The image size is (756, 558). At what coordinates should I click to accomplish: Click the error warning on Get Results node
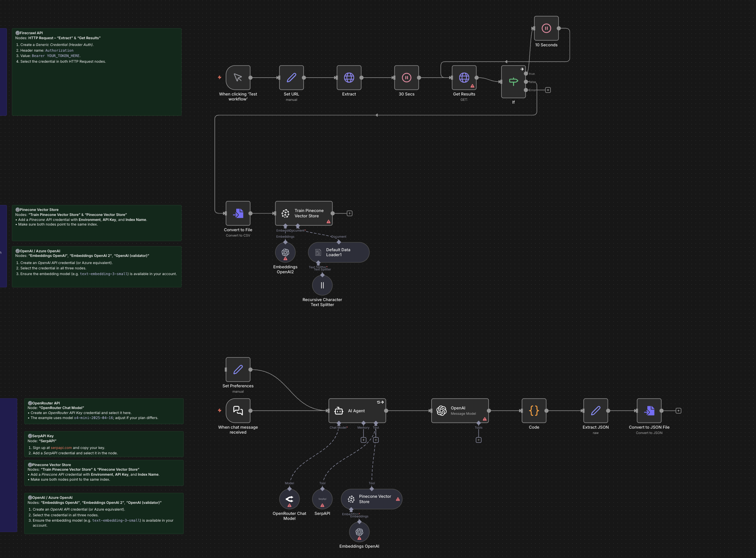tap(472, 86)
